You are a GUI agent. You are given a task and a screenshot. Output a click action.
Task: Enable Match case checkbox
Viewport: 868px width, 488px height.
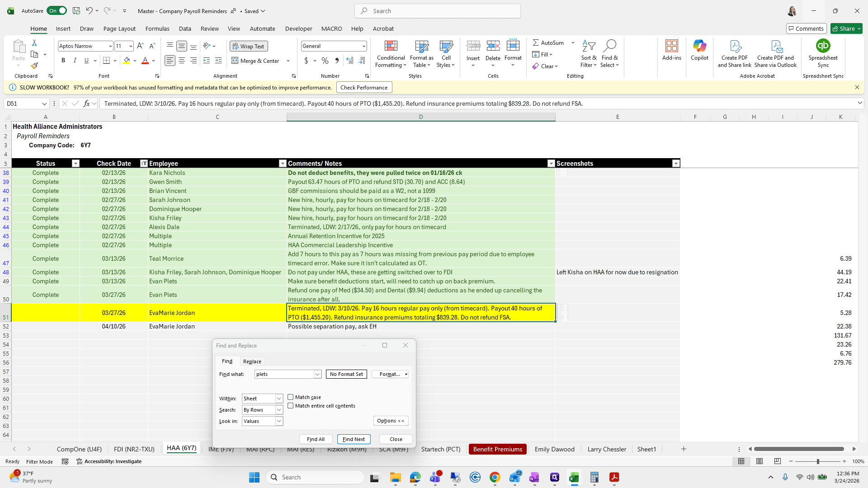click(291, 397)
